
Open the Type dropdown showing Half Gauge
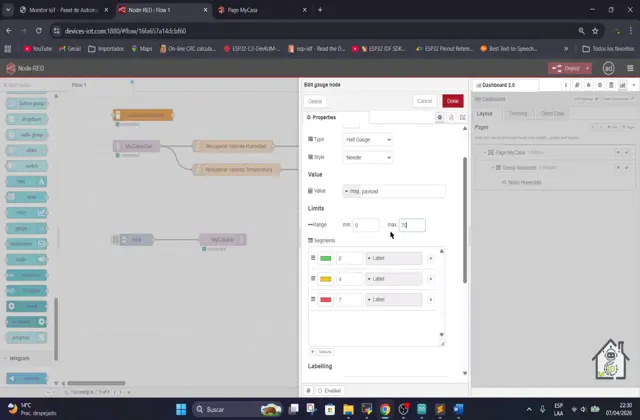click(x=367, y=139)
